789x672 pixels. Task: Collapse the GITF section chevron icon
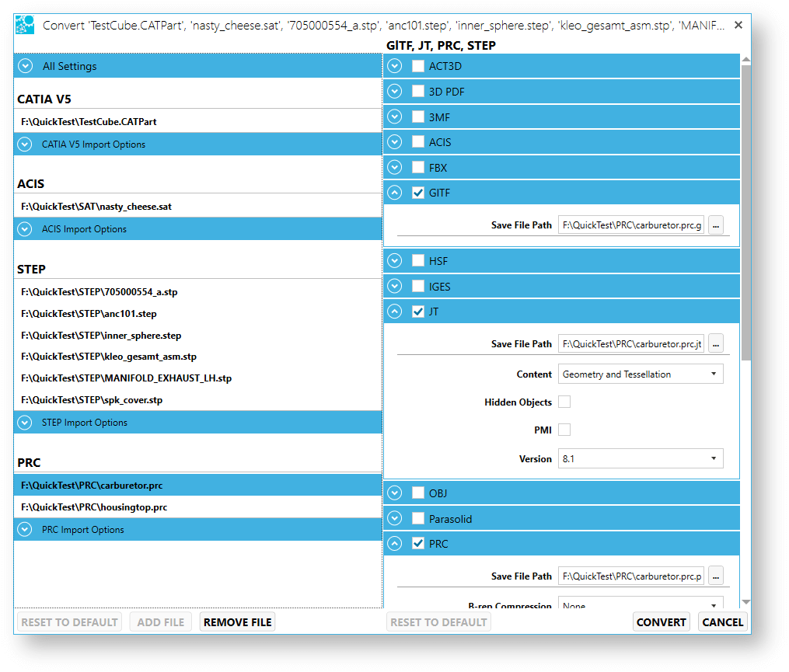(x=395, y=193)
